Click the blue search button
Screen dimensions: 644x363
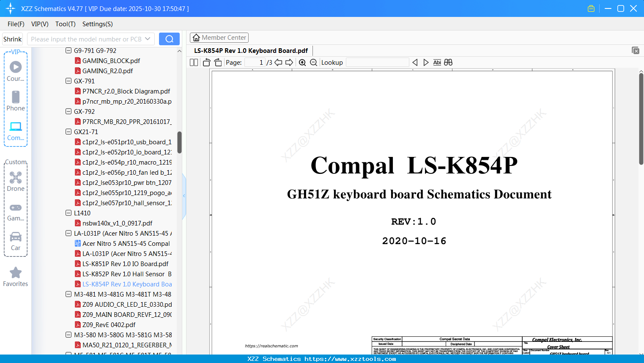[169, 39]
